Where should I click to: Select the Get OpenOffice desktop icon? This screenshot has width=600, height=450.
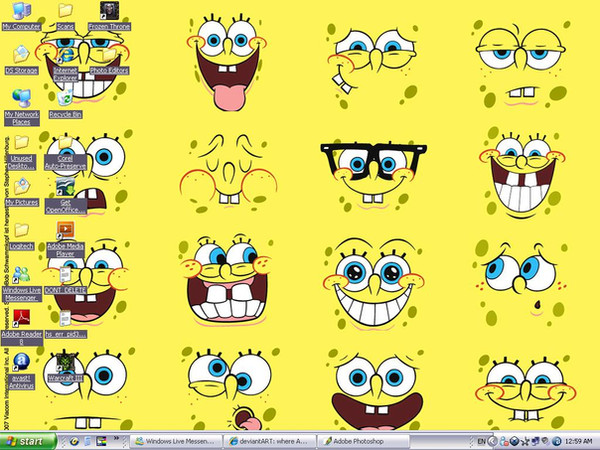(65, 187)
